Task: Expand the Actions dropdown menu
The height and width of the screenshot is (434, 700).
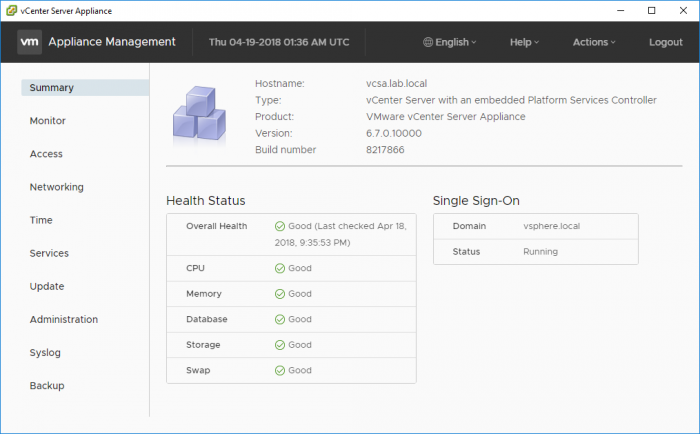Action: (594, 42)
